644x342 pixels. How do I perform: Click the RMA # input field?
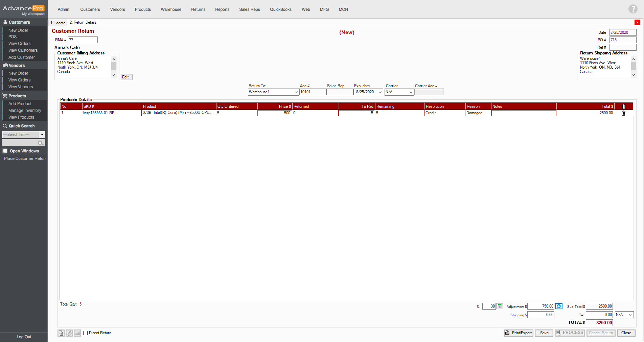(83, 40)
